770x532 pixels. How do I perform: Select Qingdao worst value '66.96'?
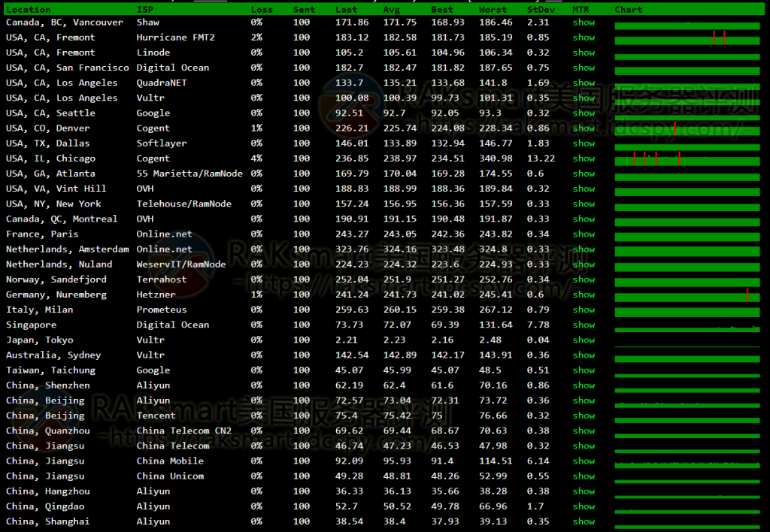coord(493,506)
